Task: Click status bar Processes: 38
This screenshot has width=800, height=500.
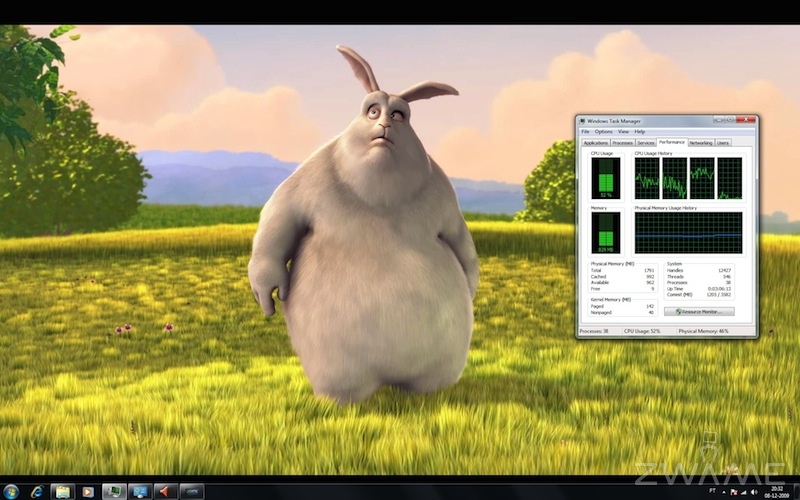Action: 594,331
